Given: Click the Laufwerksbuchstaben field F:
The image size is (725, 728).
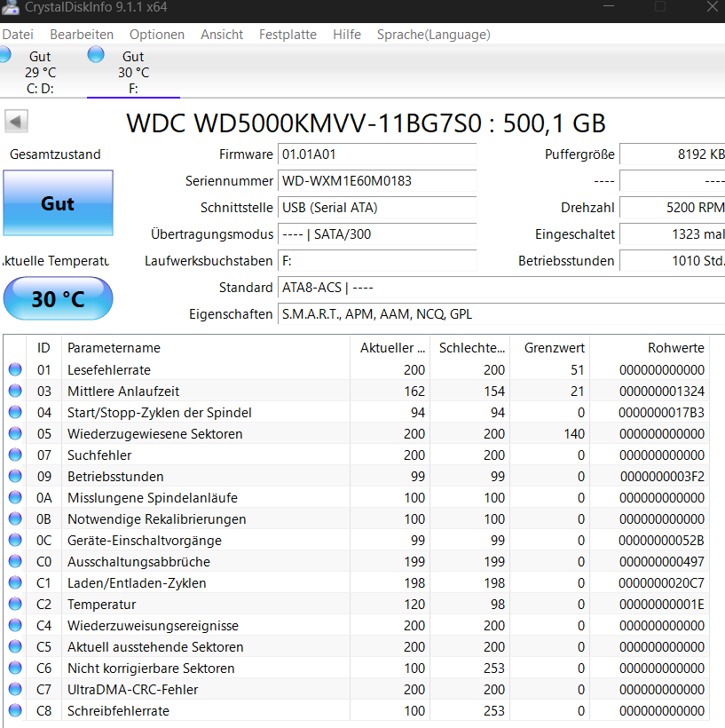Looking at the screenshot, I should click(377, 261).
